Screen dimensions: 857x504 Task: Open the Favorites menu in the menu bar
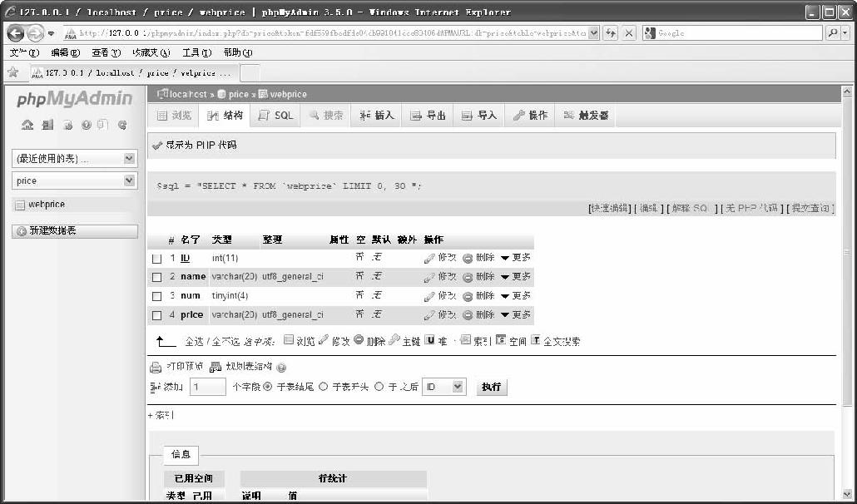click(x=151, y=53)
